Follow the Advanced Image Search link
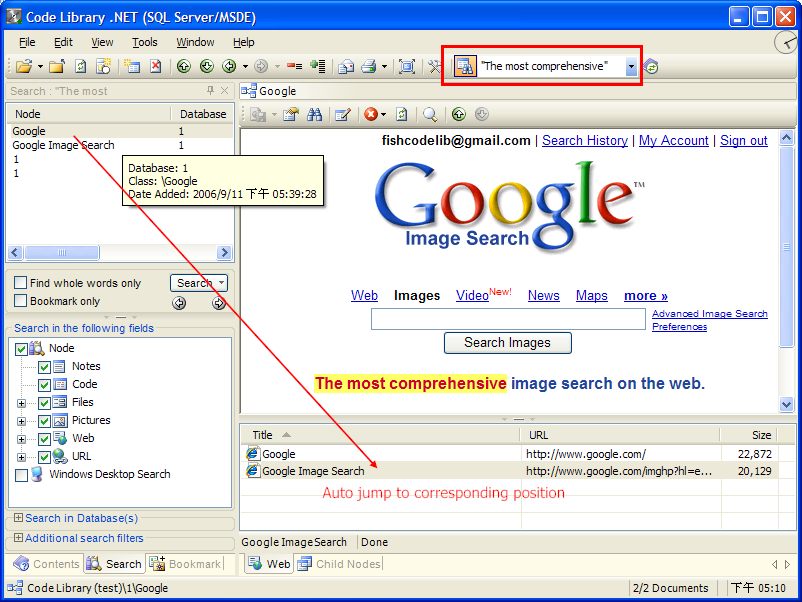Screen dimensions: 802x602 pyautogui.click(x=710, y=314)
